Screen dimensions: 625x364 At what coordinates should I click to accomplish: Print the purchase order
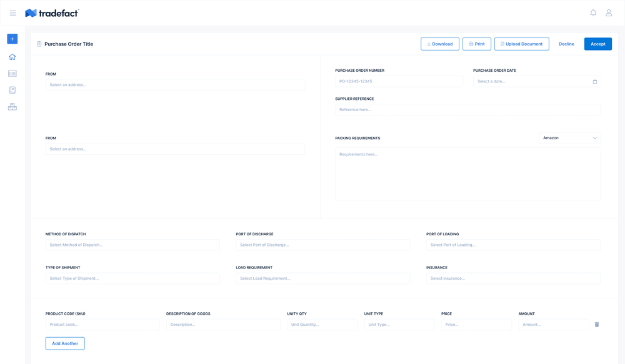tap(477, 44)
